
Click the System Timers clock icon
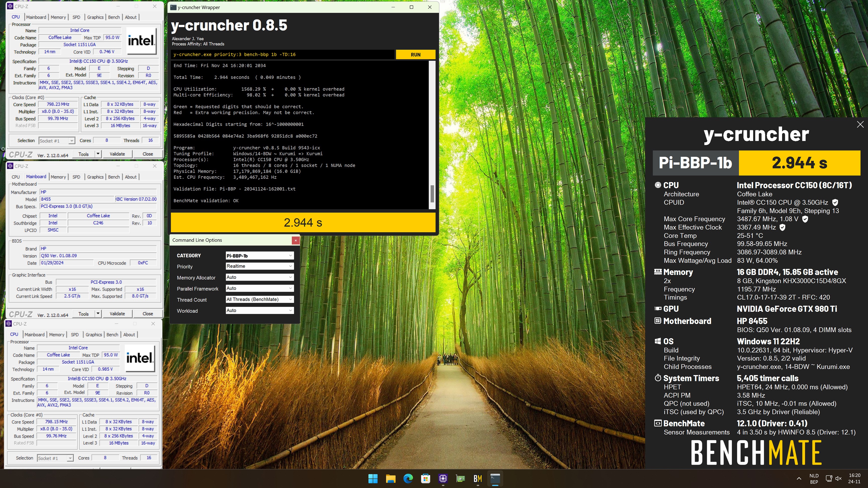tap(658, 378)
